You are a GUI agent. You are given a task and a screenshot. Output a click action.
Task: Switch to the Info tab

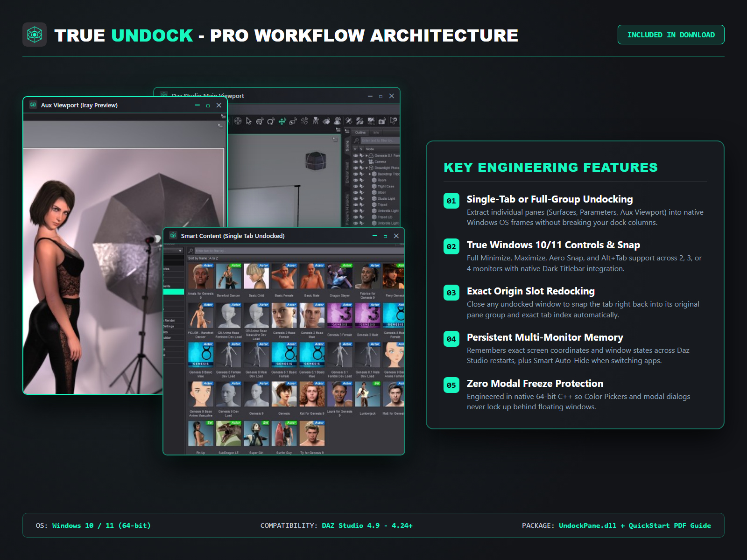[x=376, y=133]
